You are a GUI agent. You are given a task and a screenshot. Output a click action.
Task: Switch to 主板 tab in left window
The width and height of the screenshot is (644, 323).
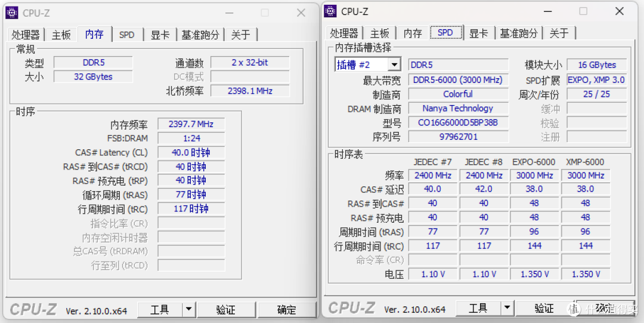pos(61,35)
